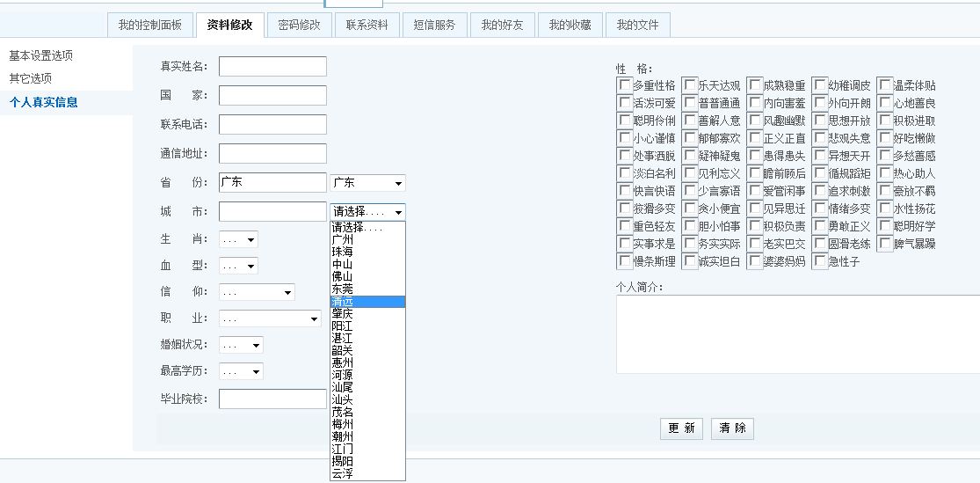
Task: Open the 省份 dropdown showing 广东
Action: coord(367,183)
